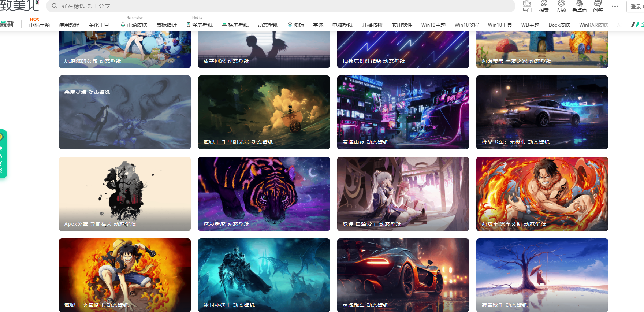Open 字体 category

318,25
